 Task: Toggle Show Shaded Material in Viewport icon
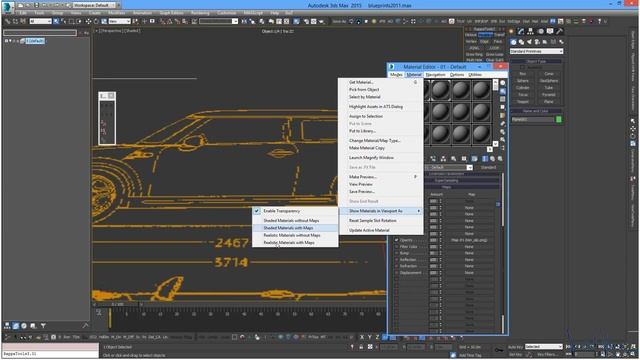coord(474,159)
